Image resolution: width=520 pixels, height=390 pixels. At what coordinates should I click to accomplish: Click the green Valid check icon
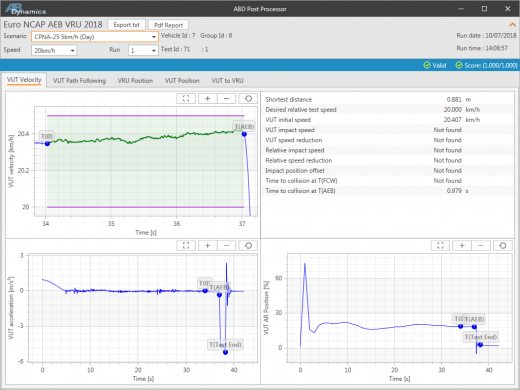427,65
